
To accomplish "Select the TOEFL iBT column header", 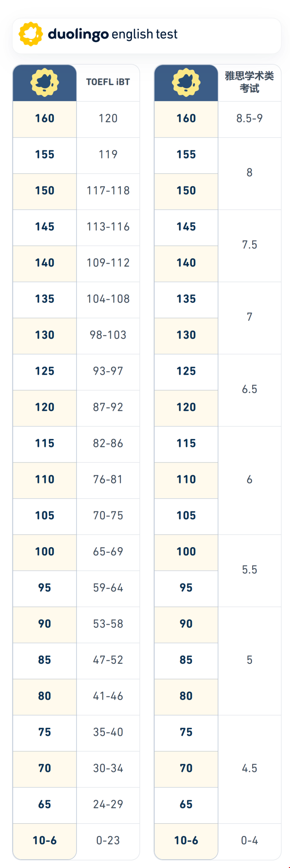I will [108, 82].
